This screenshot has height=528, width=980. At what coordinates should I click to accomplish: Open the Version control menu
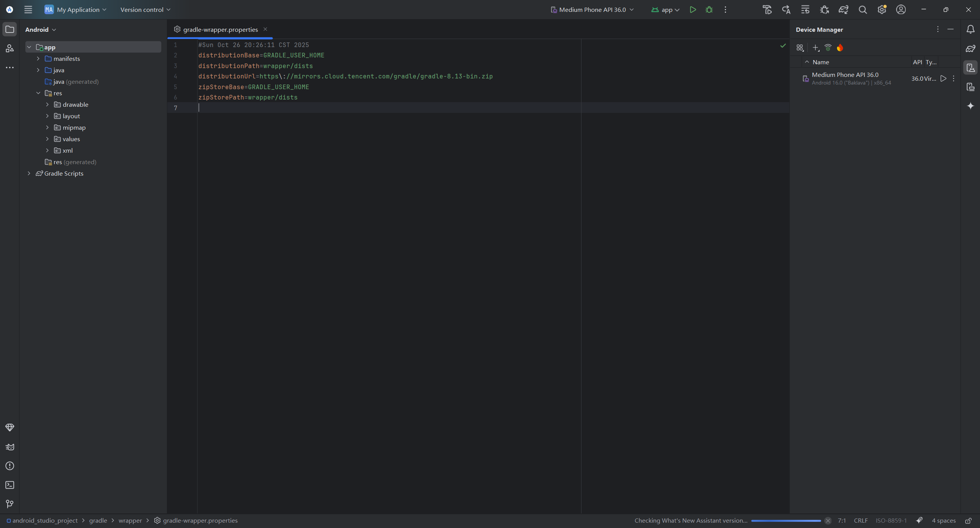pos(145,10)
